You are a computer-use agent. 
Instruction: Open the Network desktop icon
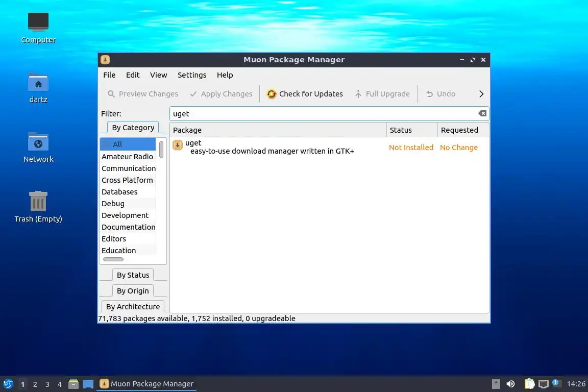38,142
